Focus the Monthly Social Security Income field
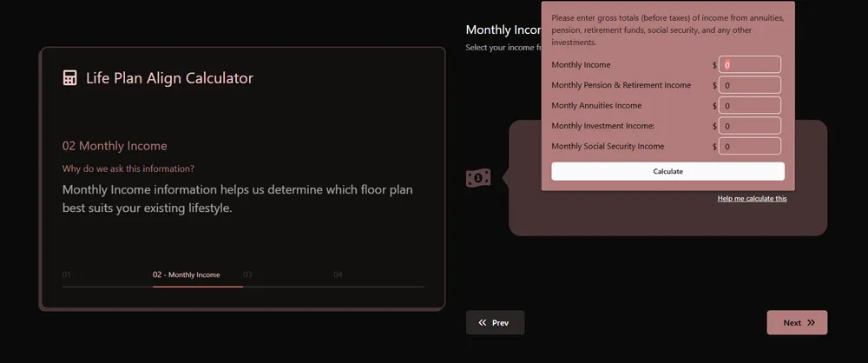868x363 pixels. pos(750,146)
